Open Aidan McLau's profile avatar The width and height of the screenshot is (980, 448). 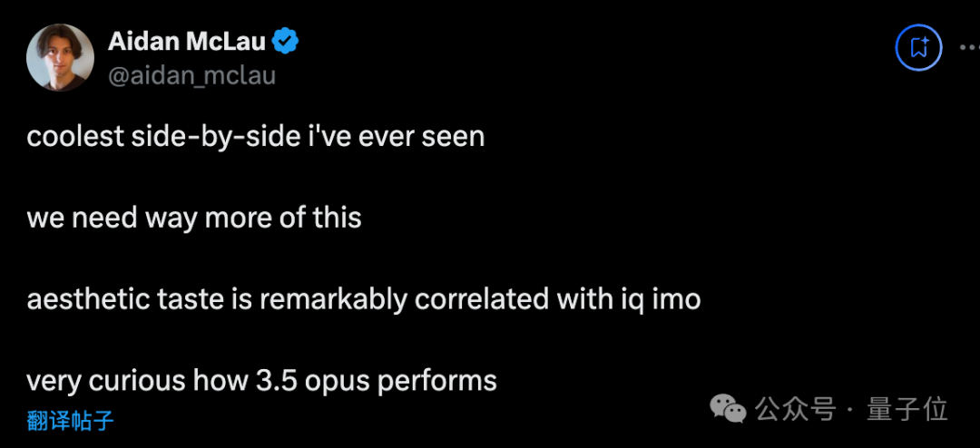coord(60,57)
